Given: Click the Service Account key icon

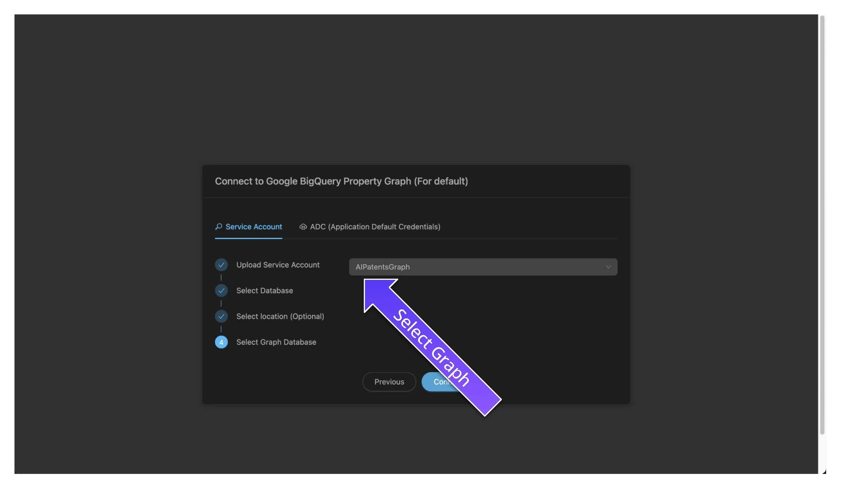Looking at the screenshot, I should [218, 227].
